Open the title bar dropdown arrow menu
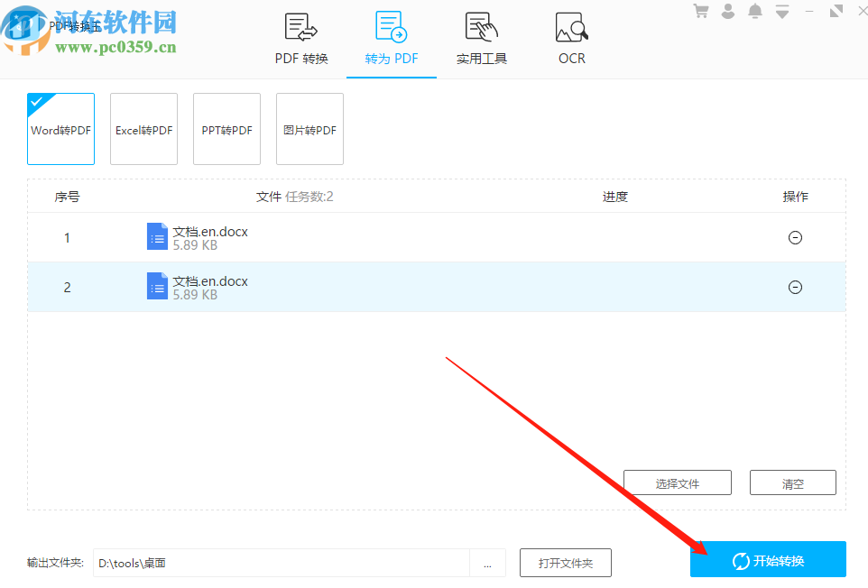 pos(782,11)
